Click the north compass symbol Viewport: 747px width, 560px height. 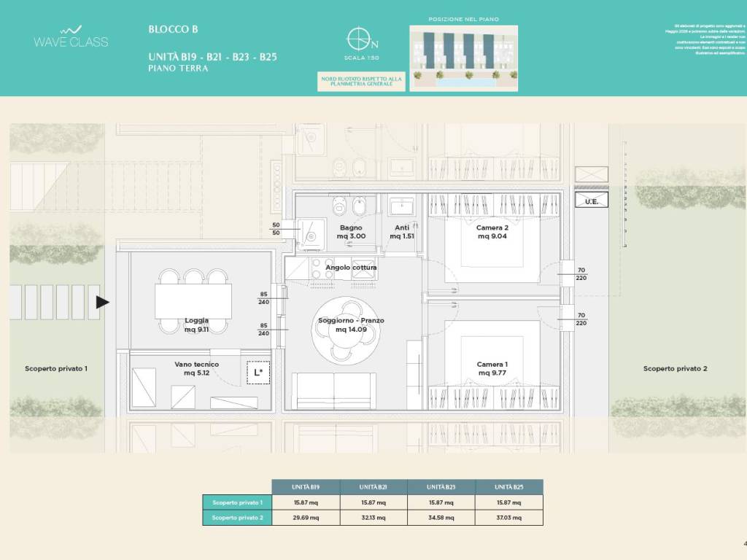[x=360, y=39]
